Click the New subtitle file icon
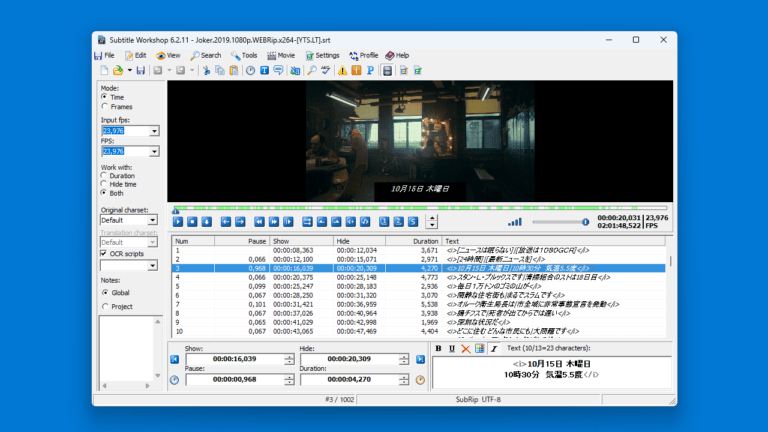This screenshot has width=768, height=432. pos(104,71)
